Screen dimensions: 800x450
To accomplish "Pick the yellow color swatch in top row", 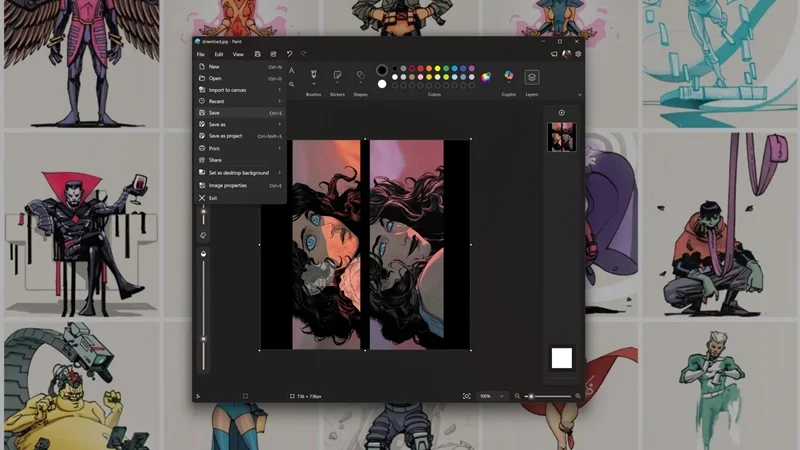I will tap(437, 68).
